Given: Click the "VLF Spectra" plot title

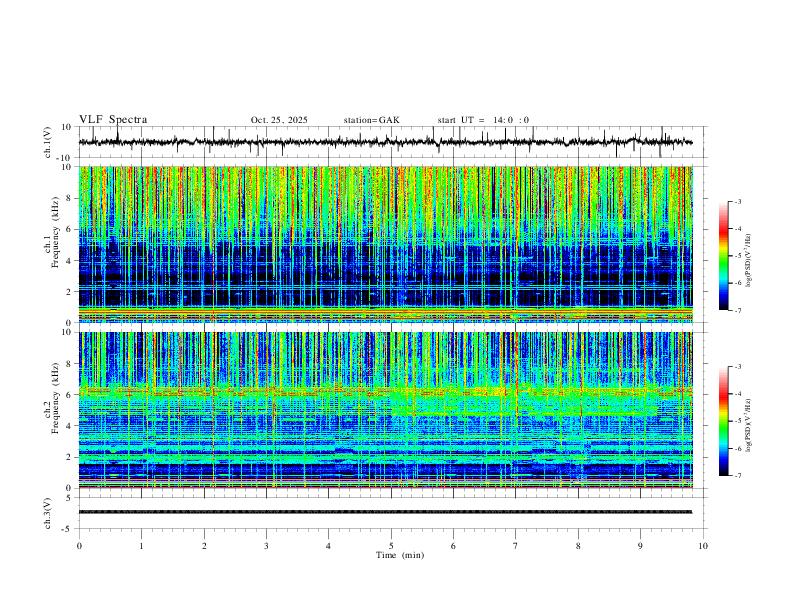Looking at the screenshot, I should pos(113,120).
